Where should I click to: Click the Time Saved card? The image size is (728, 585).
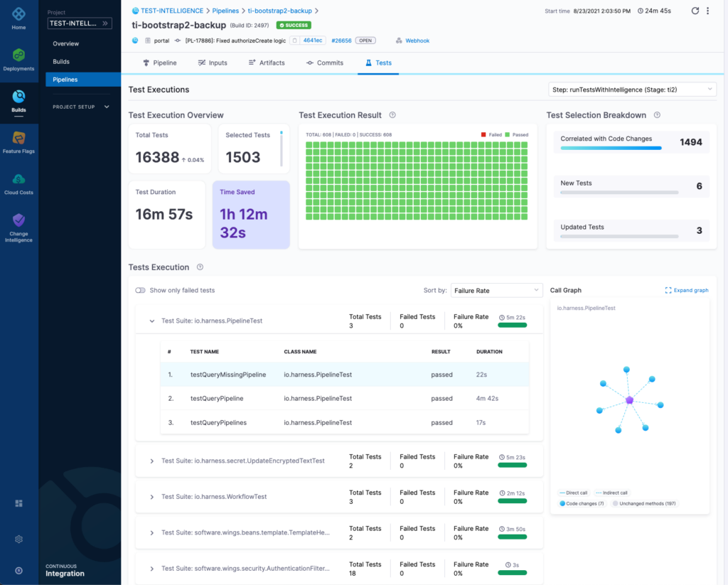click(x=251, y=215)
